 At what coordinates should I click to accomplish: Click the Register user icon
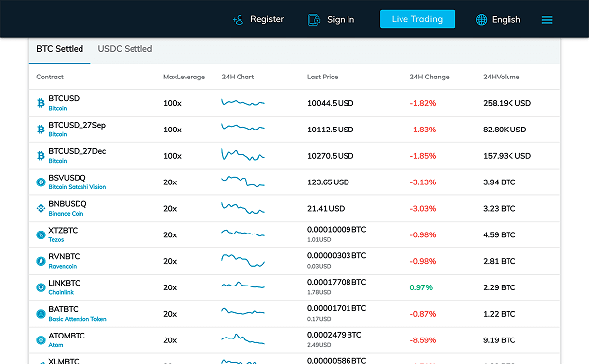click(x=239, y=20)
